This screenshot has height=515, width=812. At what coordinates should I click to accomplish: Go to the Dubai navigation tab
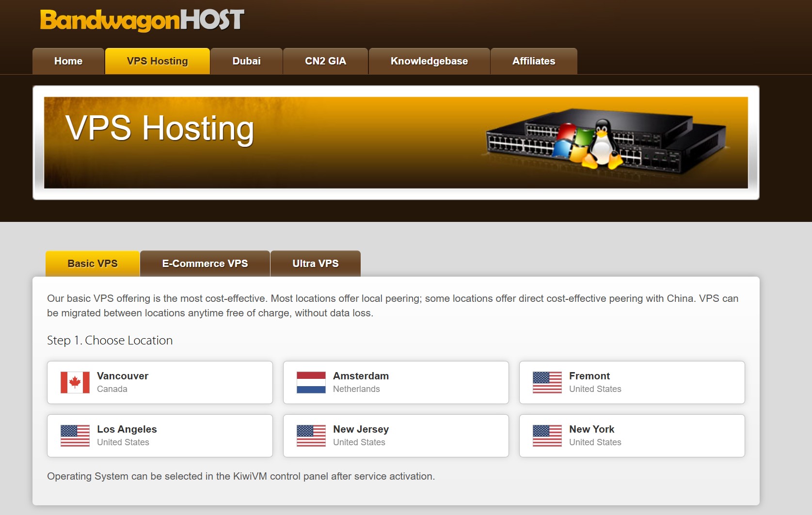(x=246, y=61)
